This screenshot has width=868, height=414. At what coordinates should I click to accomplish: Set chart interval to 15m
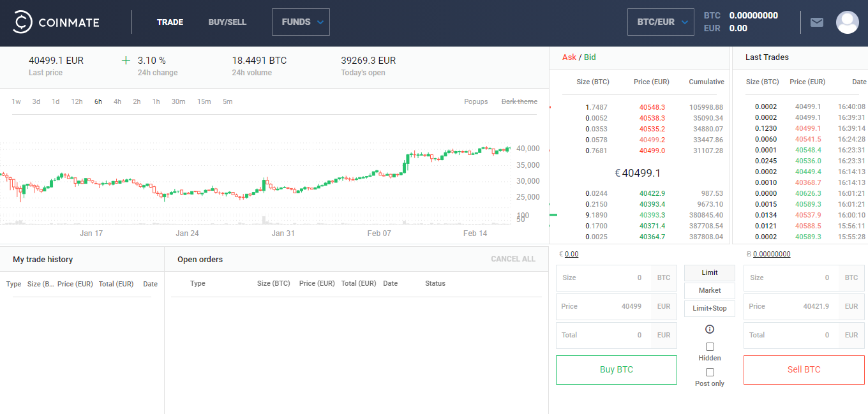204,101
